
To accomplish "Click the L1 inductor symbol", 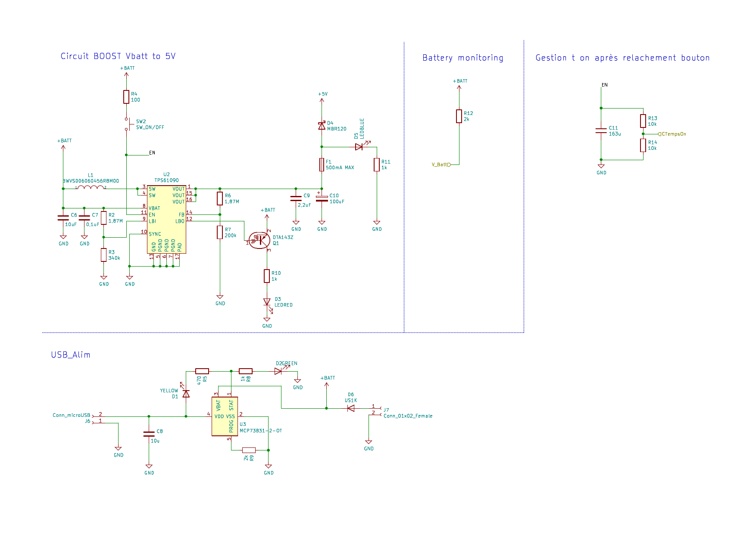I will [91, 187].
